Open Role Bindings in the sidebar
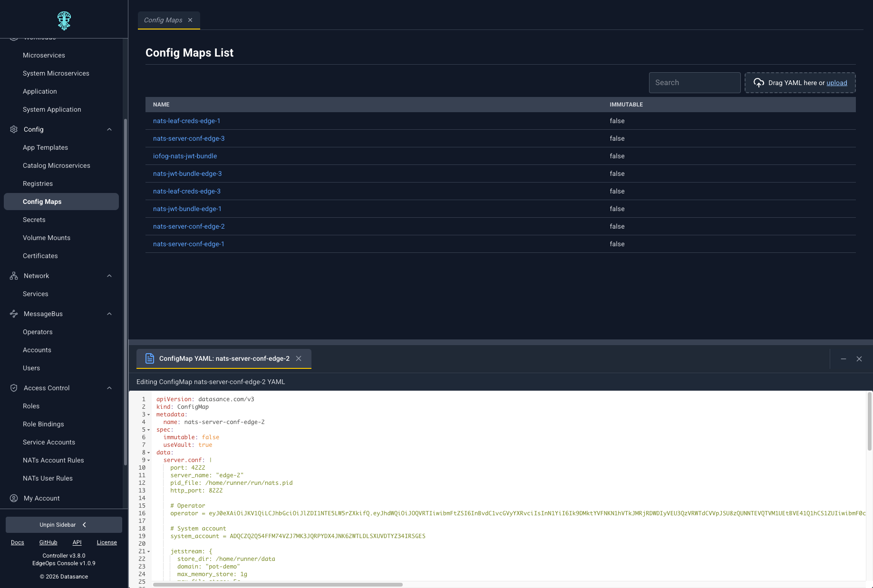 (x=43, y=424)
